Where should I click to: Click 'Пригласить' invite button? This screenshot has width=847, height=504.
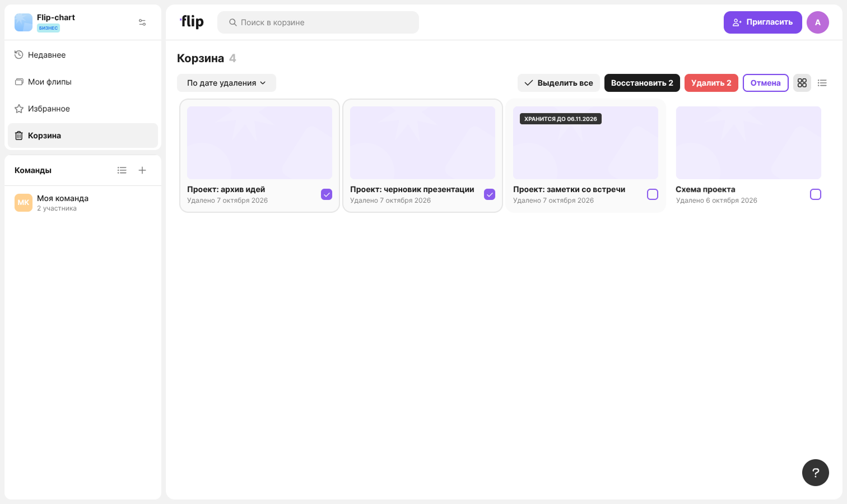tap(763, 22)
